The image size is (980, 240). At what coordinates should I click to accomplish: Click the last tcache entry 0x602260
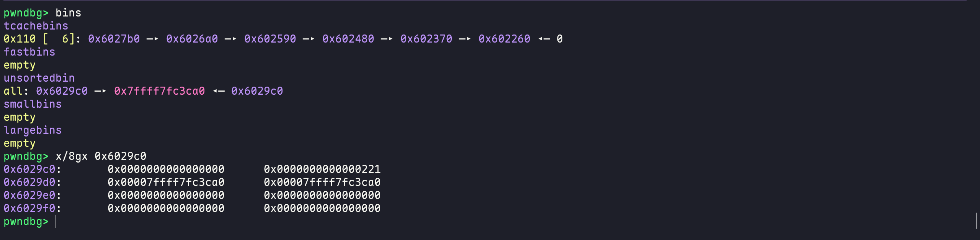tap(504, 39)
